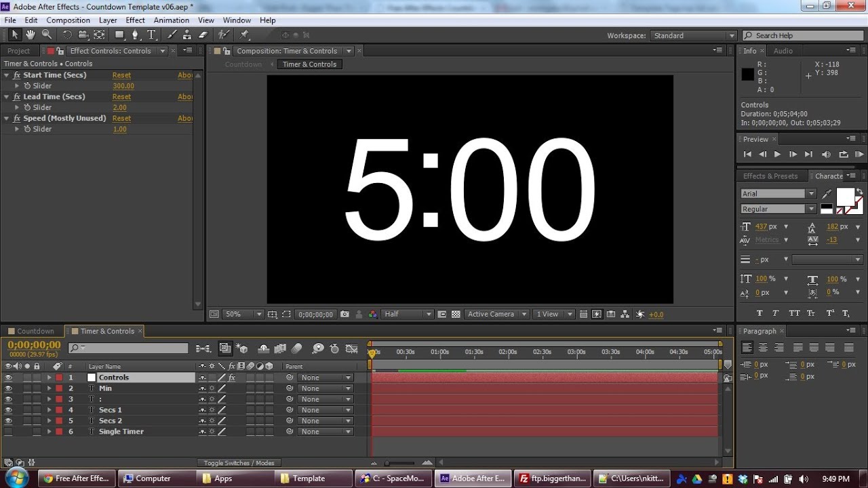Open the Half resolution dropdown
Image resolution: width=868 pixels, height=488 pixels.
pyautogui.click(x=408, y=314)
